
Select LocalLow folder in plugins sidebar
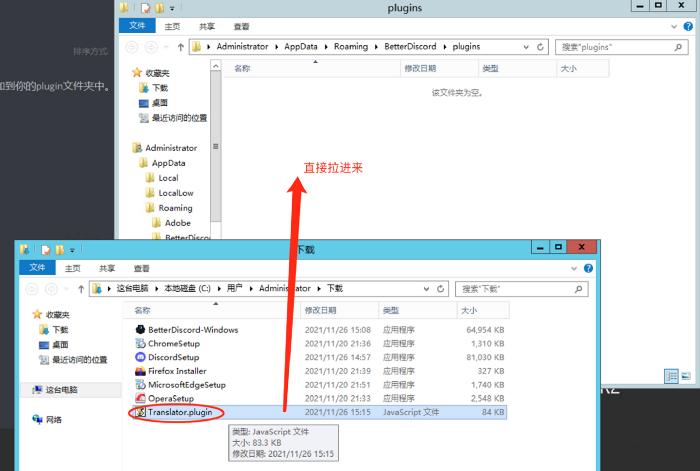coord(170,193)
